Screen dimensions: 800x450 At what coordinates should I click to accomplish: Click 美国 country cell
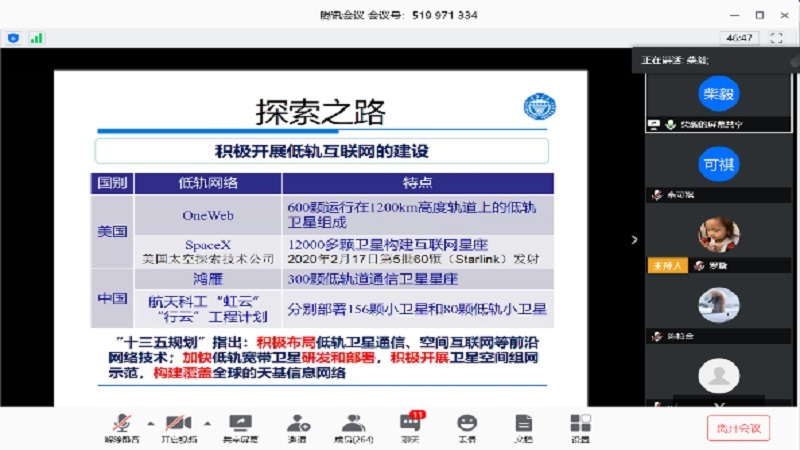tap(112, 232)
